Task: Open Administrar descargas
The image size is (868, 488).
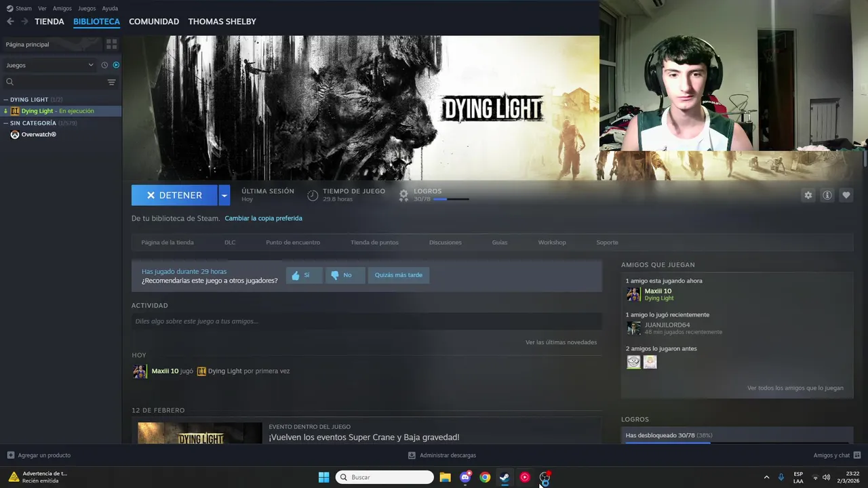Action: (x=442, y=455)
